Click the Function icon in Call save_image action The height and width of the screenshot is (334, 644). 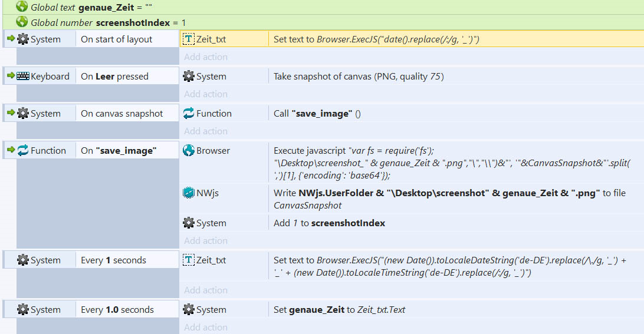(x=189, y=113)
